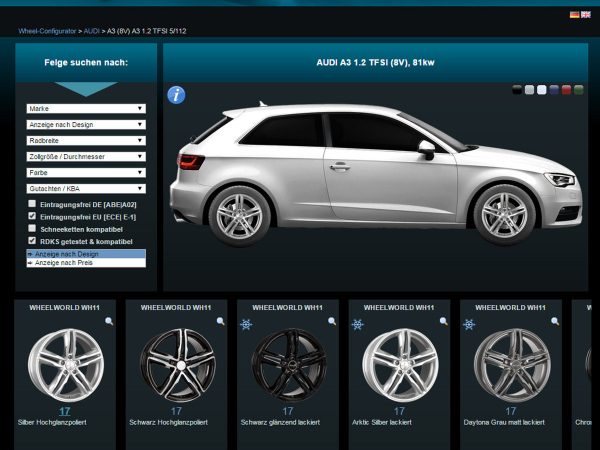Open the Anzeige nach Design dropdown
Viewport: 600px width, 450px height.
pos(86,125)
